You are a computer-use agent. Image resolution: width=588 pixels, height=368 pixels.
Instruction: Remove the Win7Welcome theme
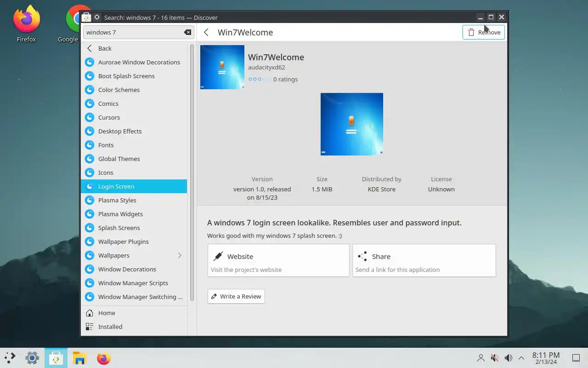click(484, 32)
